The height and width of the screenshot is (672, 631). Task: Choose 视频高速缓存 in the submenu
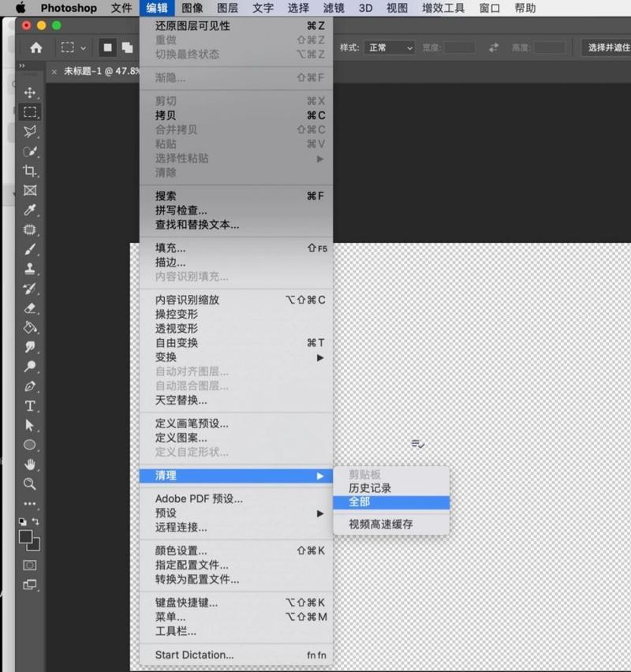coord(391,525)
